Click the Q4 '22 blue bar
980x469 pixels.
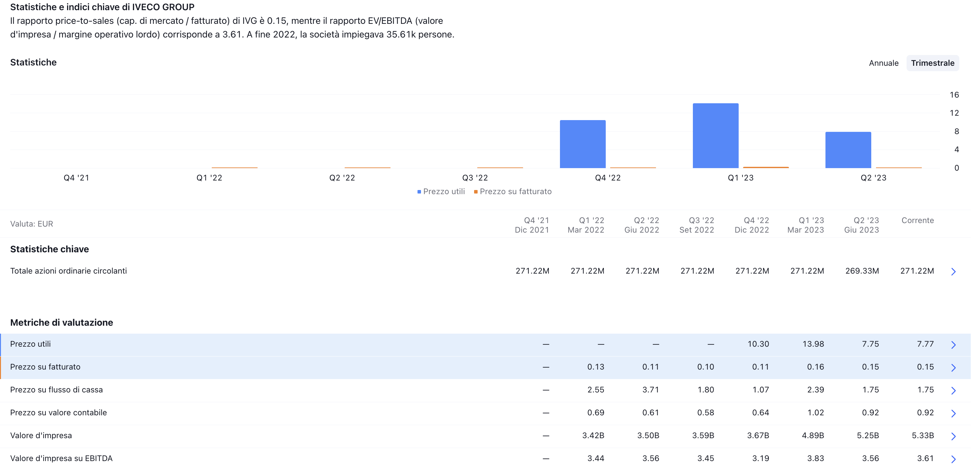583,144
